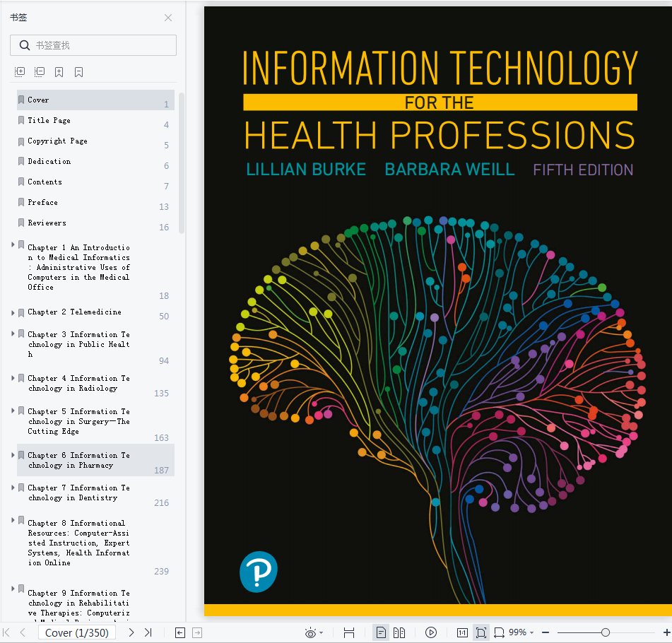This screenshot has width=672, height=643.
Task: Open the Dedication bookmark
Action: point(95,162)
